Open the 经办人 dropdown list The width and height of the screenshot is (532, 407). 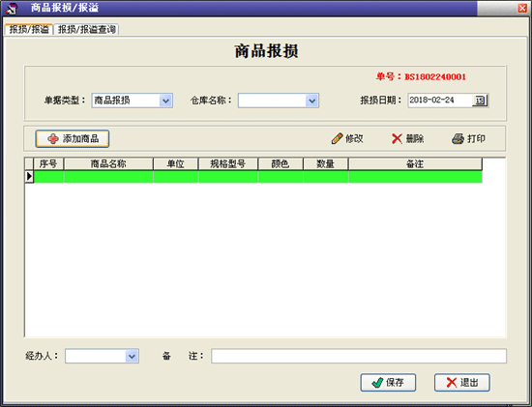pyautogui.click(x=132, y=356)
